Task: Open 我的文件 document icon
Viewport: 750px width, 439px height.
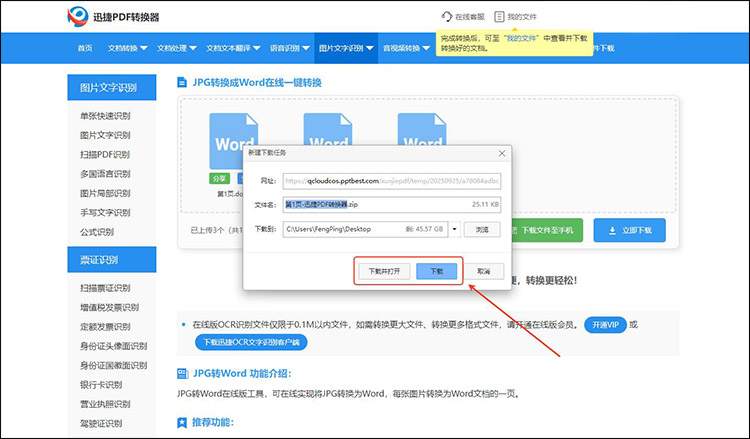Action: coord(499,17)
